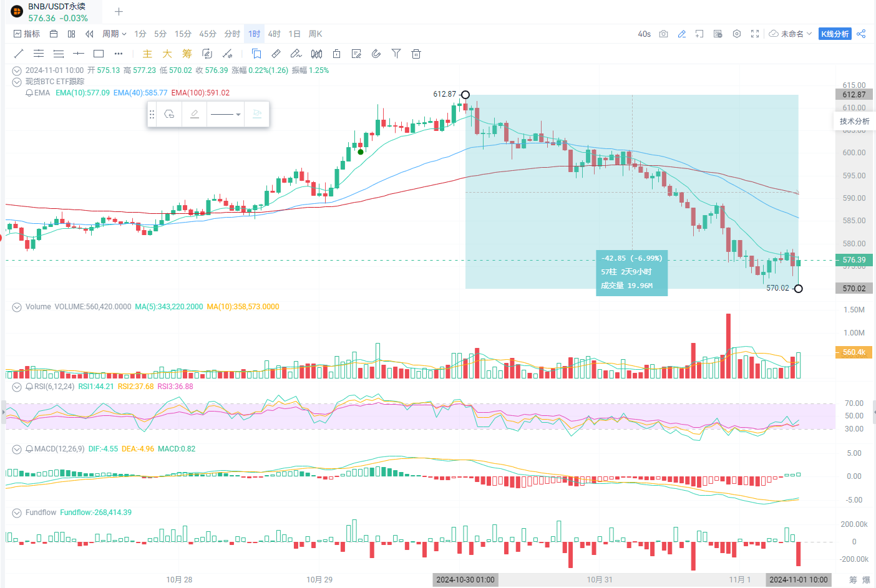Click the share icon

[861, 34]
